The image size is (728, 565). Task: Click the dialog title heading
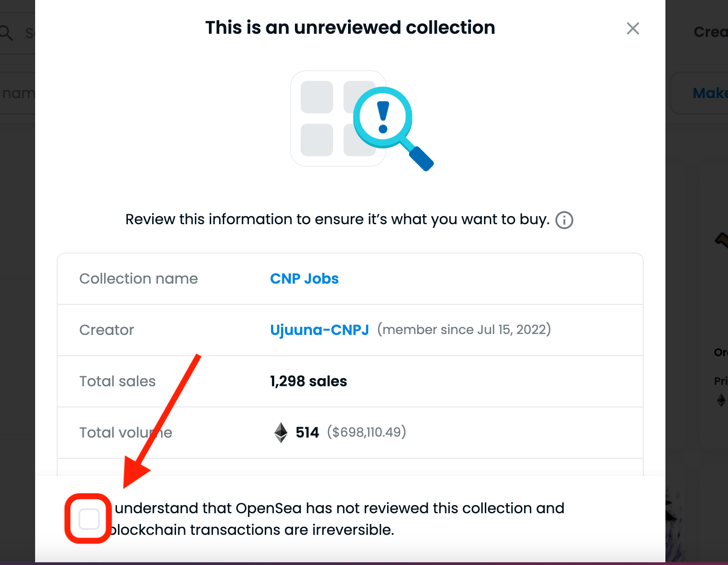pyautogui.click(x=350, y=27)
